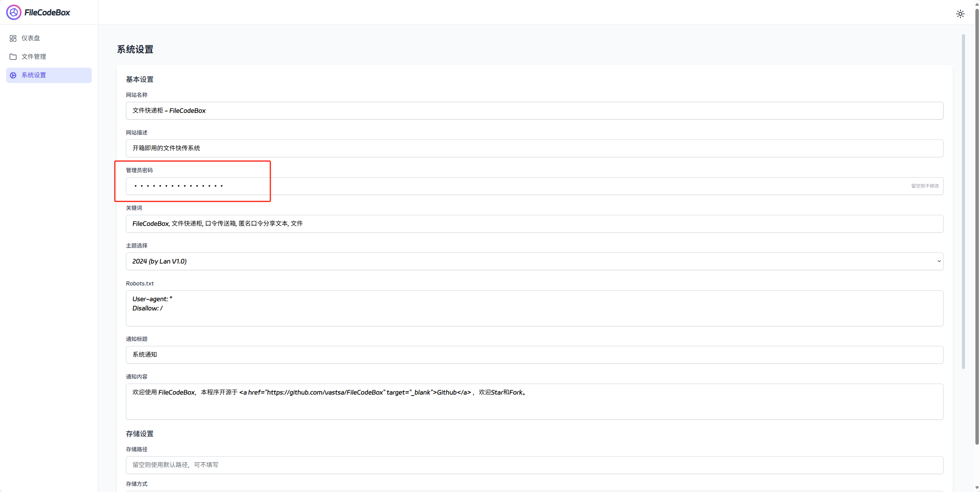
Task: Click into the 网站描述 text box
Action: [534, 148]
